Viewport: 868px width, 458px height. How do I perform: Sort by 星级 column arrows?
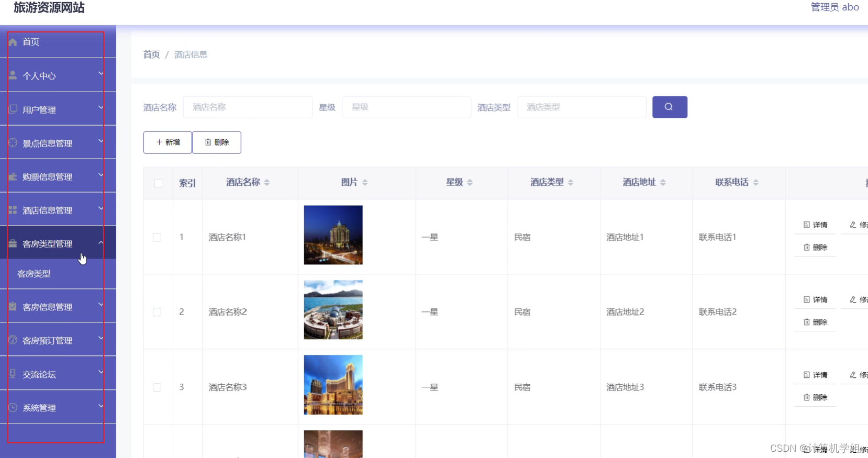pos(470,182)
